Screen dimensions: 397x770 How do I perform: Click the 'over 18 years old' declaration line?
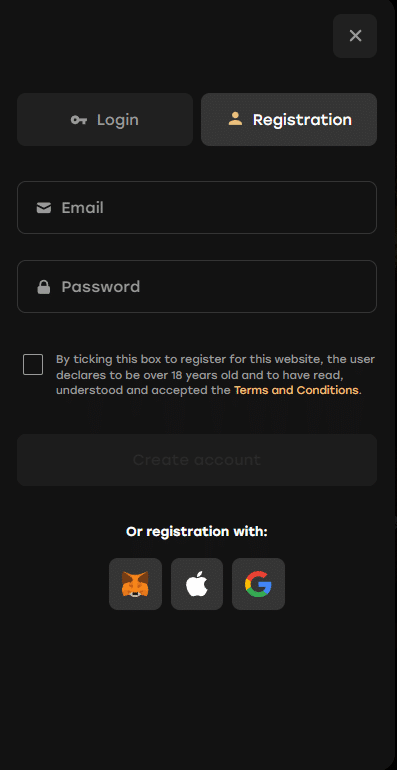click(x=199, y=375)
